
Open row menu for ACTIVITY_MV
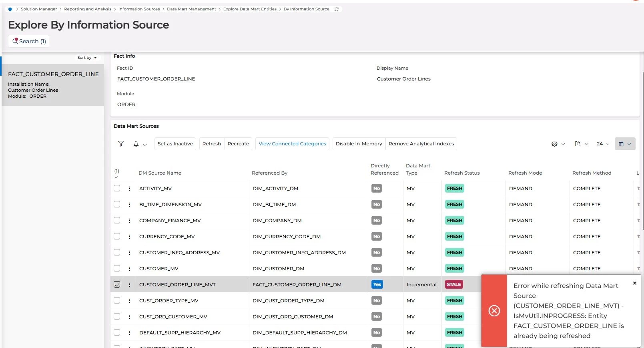[x=129, y=188]
